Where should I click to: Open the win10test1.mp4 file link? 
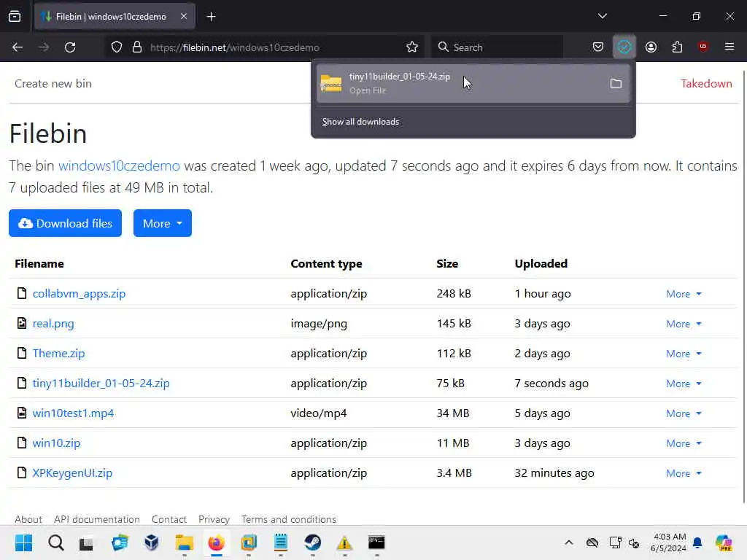pos(74,413)
